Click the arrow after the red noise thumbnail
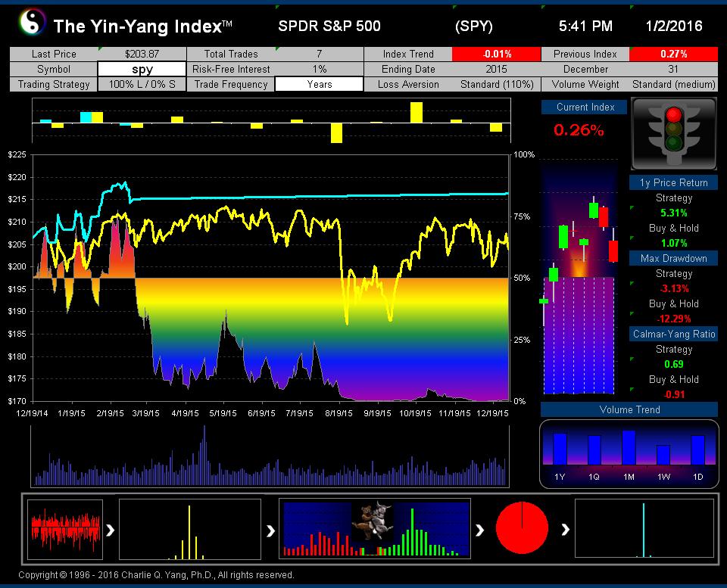 pos(111,530)
